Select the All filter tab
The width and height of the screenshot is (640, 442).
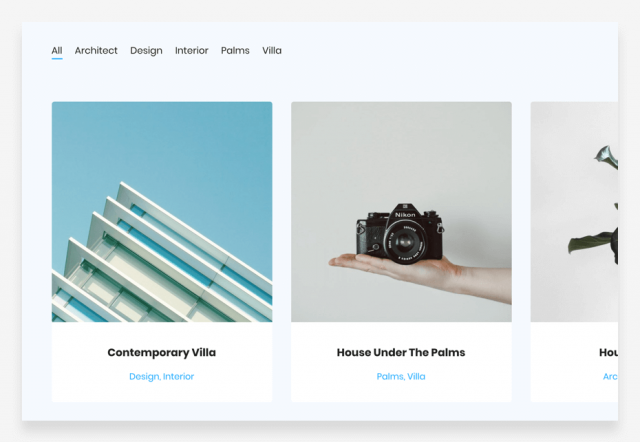(57, 51)
